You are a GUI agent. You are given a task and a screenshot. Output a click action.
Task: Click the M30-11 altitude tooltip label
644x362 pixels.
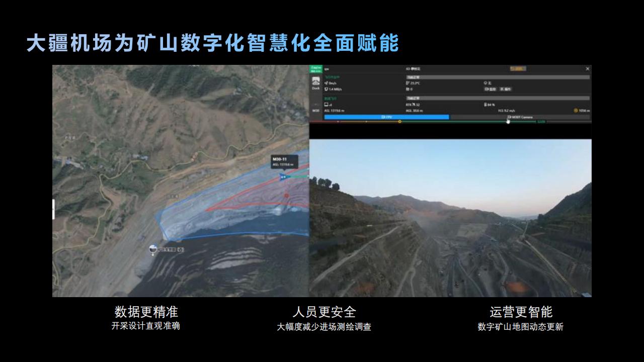pyautogui.click(x=284, y=161)
